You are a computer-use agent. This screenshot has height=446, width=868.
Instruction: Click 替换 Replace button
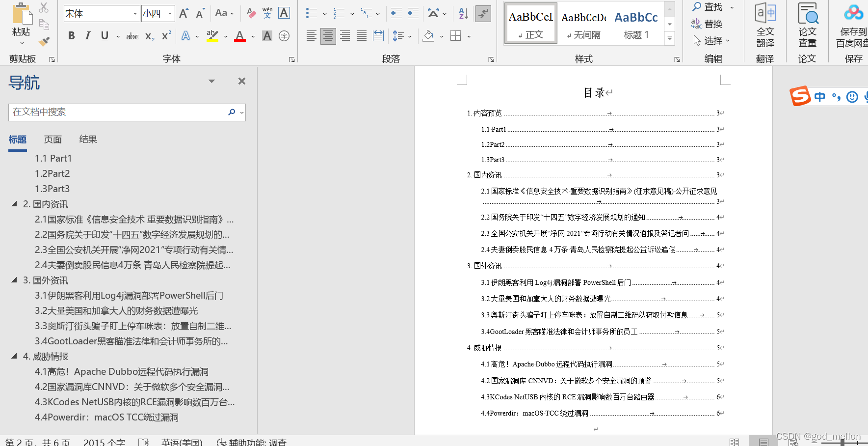click(x=707, y=24)
